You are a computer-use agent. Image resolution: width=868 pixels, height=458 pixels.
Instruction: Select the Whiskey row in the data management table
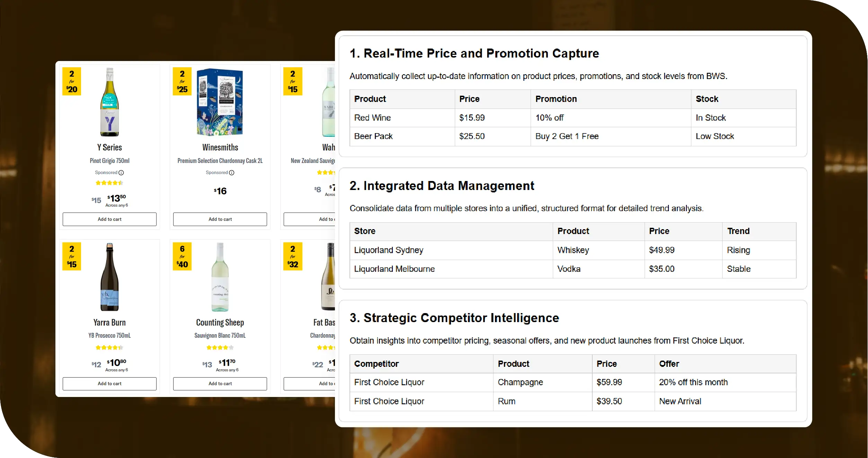(x=554, y=250)
